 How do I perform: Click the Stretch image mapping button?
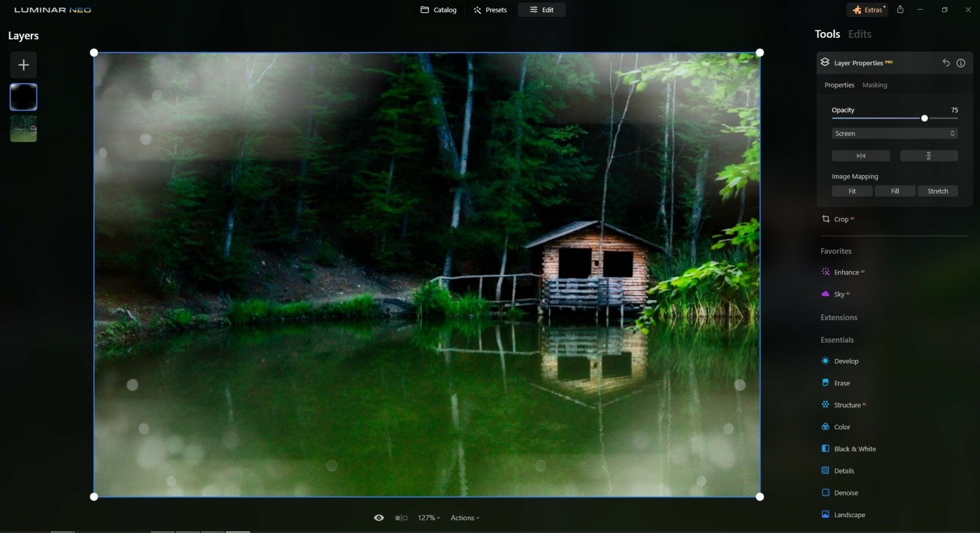tap(937, 191)
